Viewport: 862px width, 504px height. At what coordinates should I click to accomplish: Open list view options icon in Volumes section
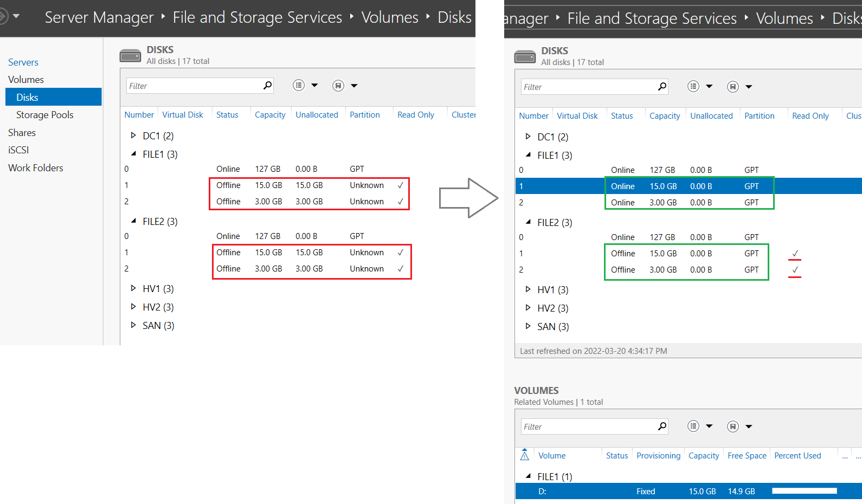(x=693, y=426)
